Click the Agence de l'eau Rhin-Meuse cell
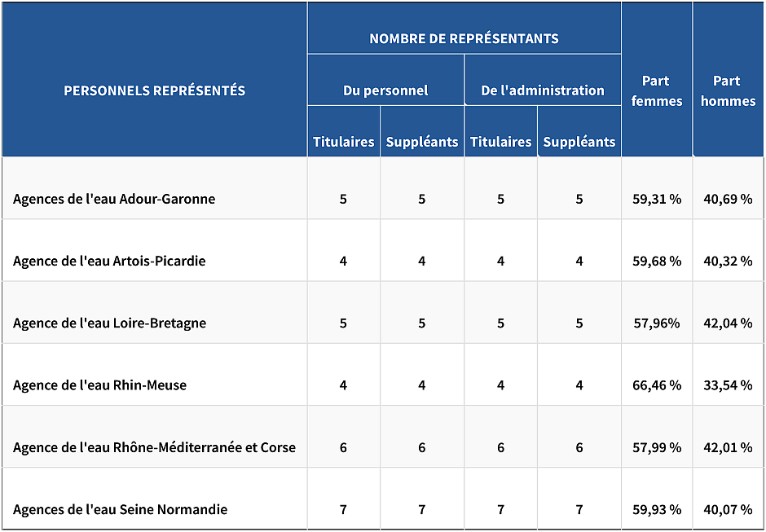 tap(99, 385)
